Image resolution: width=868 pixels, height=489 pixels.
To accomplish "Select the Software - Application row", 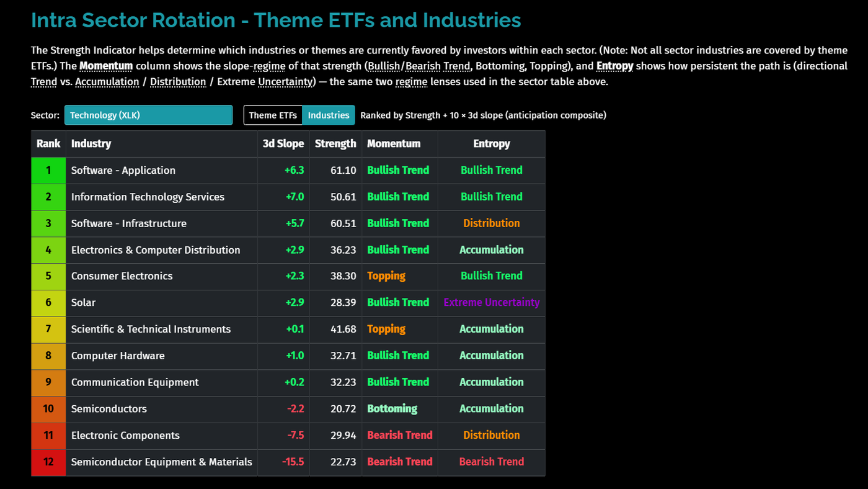I will point(288,170).
